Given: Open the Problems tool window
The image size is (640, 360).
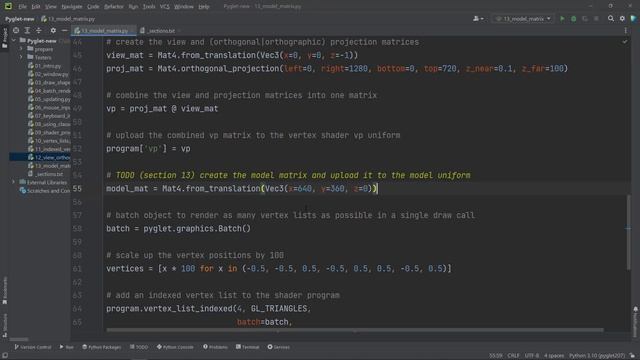Looking at the screenshot, I should pos(215,347).
